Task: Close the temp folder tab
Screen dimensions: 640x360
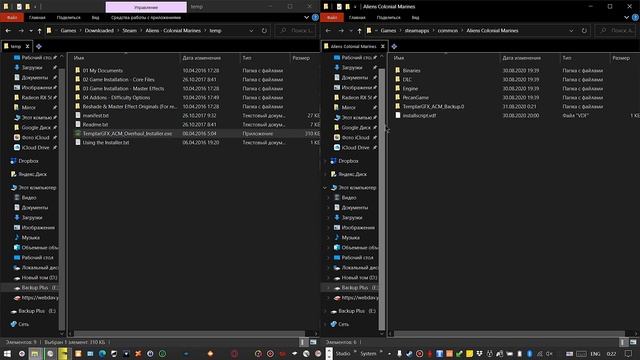Action: [27, 47]
